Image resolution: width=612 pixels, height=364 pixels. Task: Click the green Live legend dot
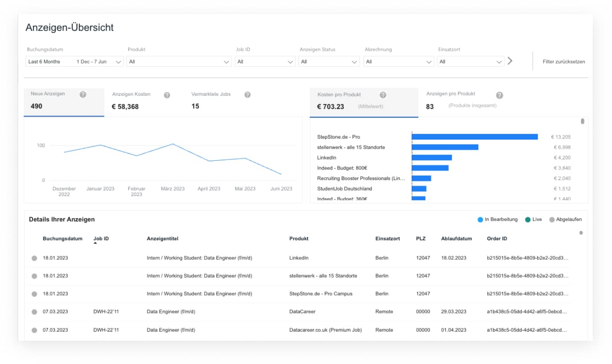tap(528, 220)
